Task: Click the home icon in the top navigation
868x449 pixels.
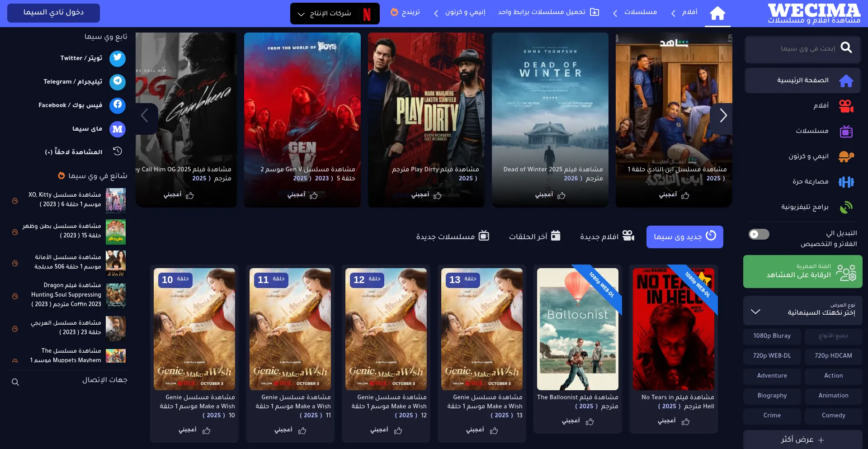Action: 717,13
